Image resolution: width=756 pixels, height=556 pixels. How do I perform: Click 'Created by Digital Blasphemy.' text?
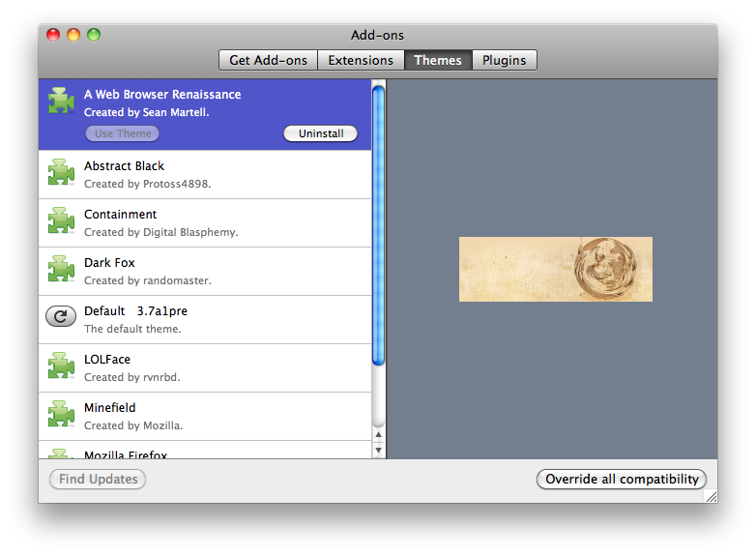click(x=161, y=232)
